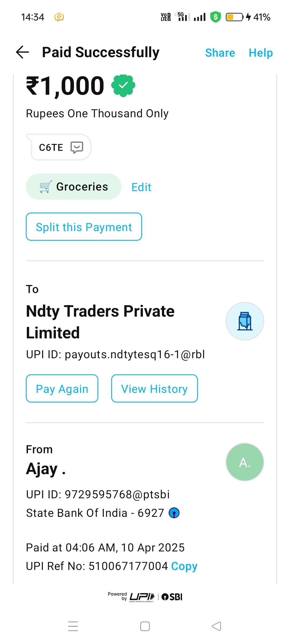
Task: Open the merchant milk carton avatar
Action: [245, 321]
